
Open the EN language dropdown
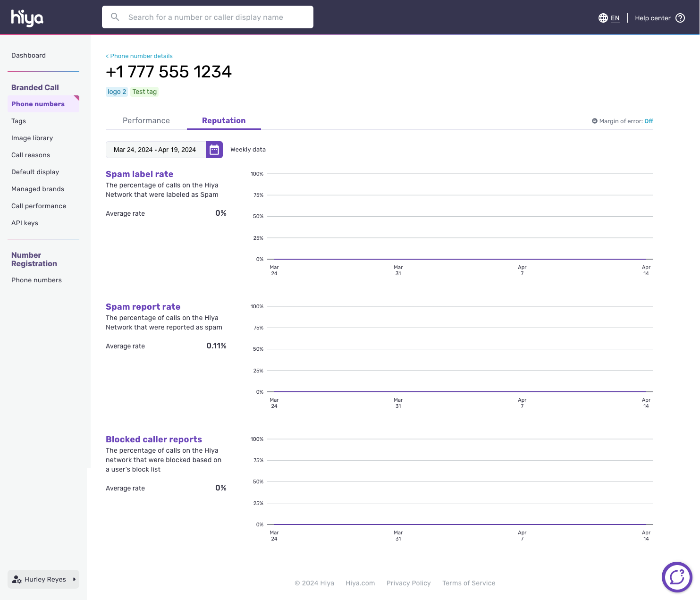[x=615, y=18]
